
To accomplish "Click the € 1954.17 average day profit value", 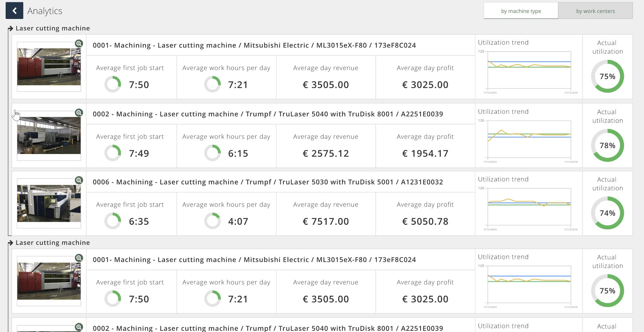I will 425,154.
